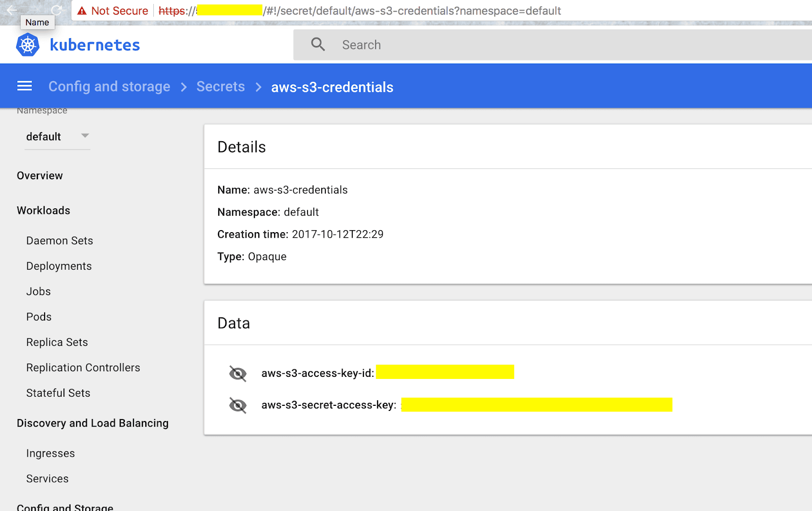Viewport: 812px width, 511px height.
Task: Select Replica Sets from Workloads list
Action: pos(57,342)
